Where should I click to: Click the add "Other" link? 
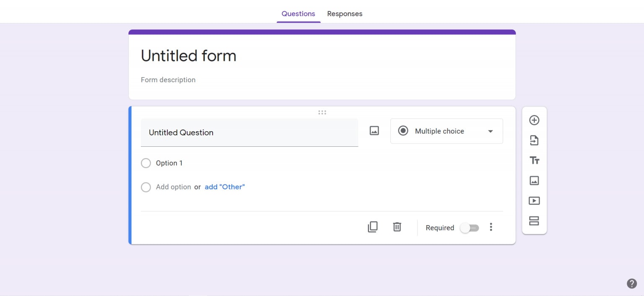coord(225,187)
